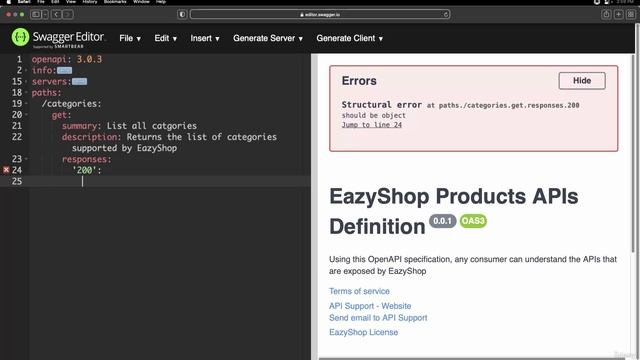Screen dimensions: 640x360
Task: Click the 'description: Returns the list' line
Action: pyautogui.click(x=169, y=137)
